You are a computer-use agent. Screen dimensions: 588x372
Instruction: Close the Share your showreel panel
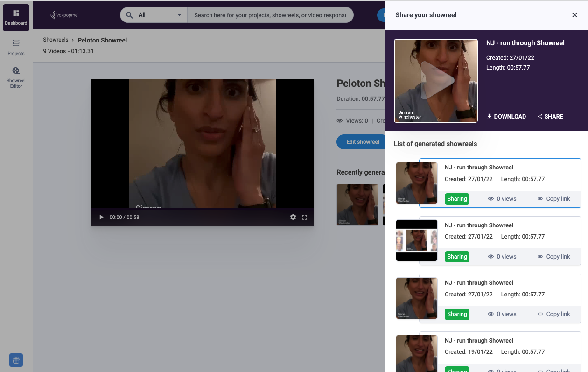[574, 15]
